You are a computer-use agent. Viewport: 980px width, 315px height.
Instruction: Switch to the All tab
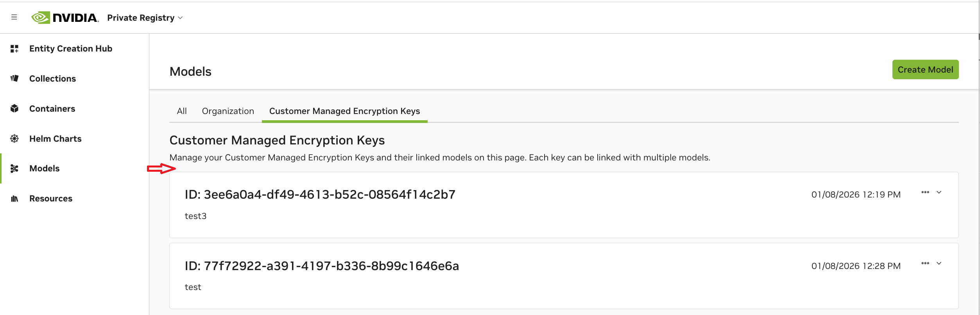182,111
